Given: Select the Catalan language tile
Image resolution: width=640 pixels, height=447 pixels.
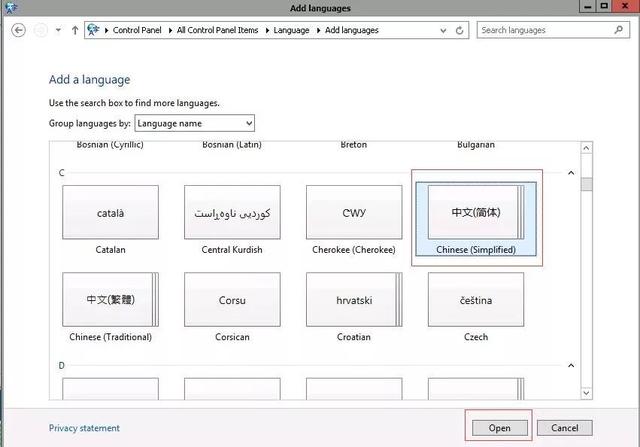Looking at the screenshot, I should coord(110,213).
